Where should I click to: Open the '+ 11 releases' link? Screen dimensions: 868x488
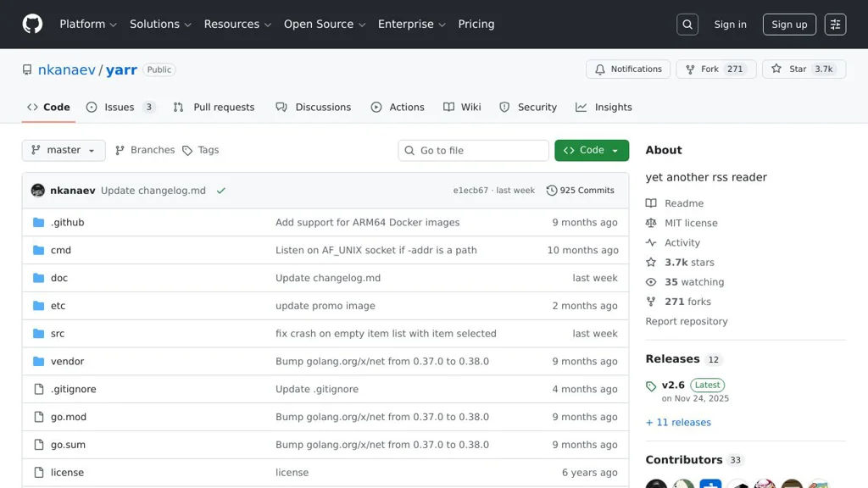click(x=678, y=422)
